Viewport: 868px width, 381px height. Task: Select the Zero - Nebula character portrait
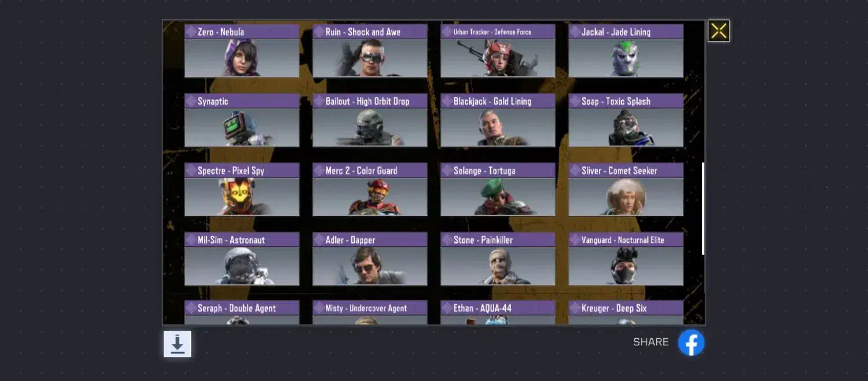[x=242, y=58]
